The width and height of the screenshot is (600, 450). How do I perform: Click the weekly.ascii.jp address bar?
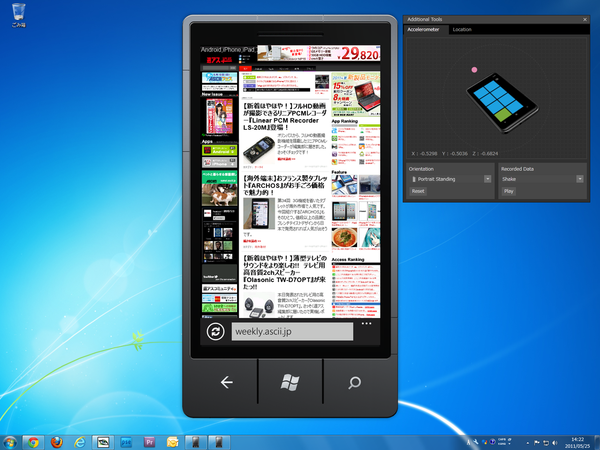[292, 331]
